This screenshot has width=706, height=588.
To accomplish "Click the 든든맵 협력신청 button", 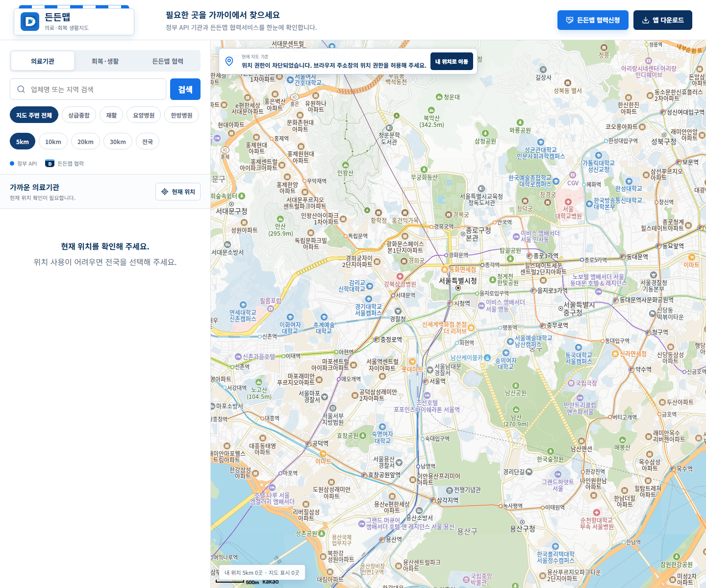I will [593, 20].
